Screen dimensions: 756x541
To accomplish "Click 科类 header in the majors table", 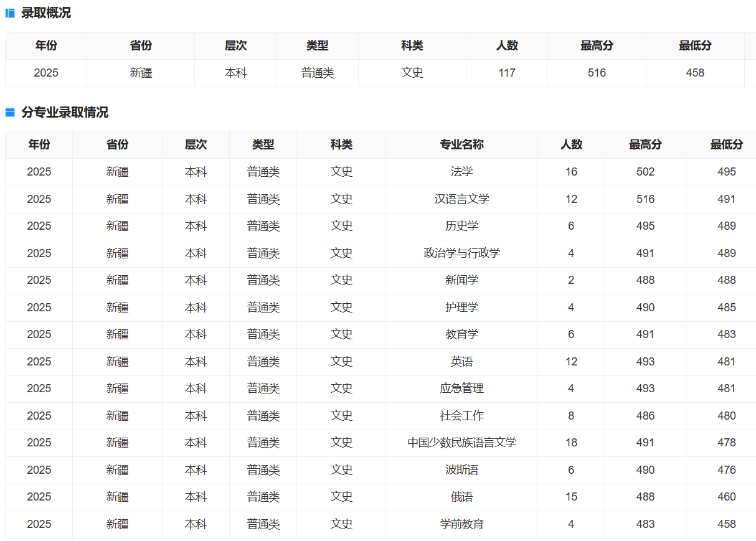I will 341,144.
